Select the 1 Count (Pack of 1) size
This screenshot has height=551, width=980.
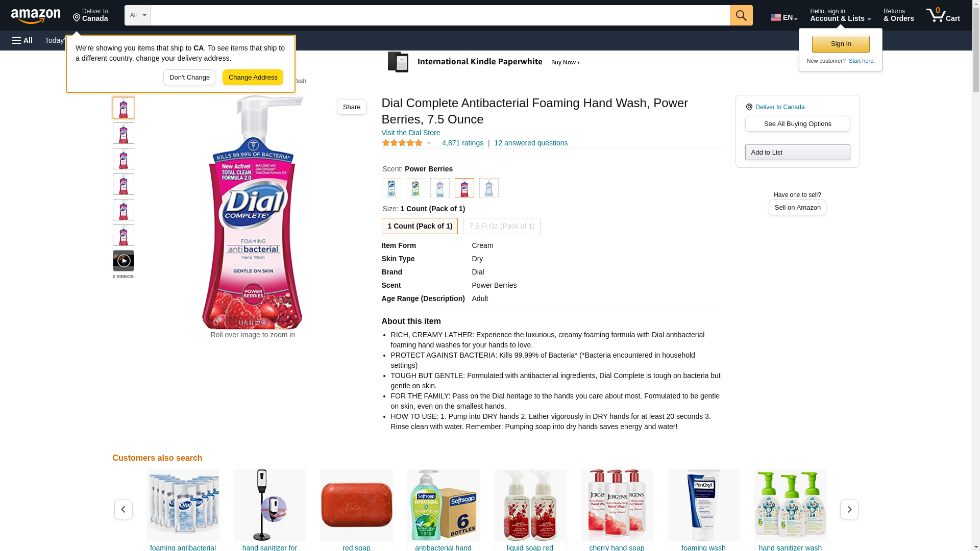(420, 226)
